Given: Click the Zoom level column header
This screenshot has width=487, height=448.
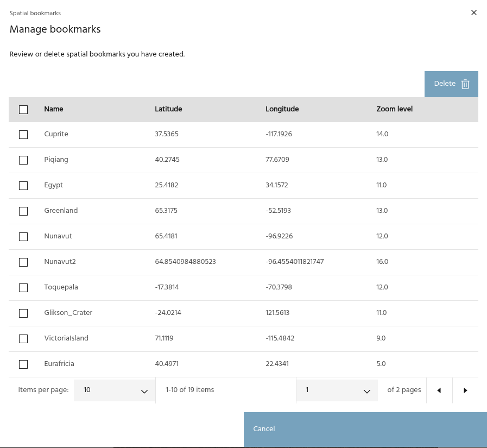Looking at the screenshot, I should click(394, 109).
